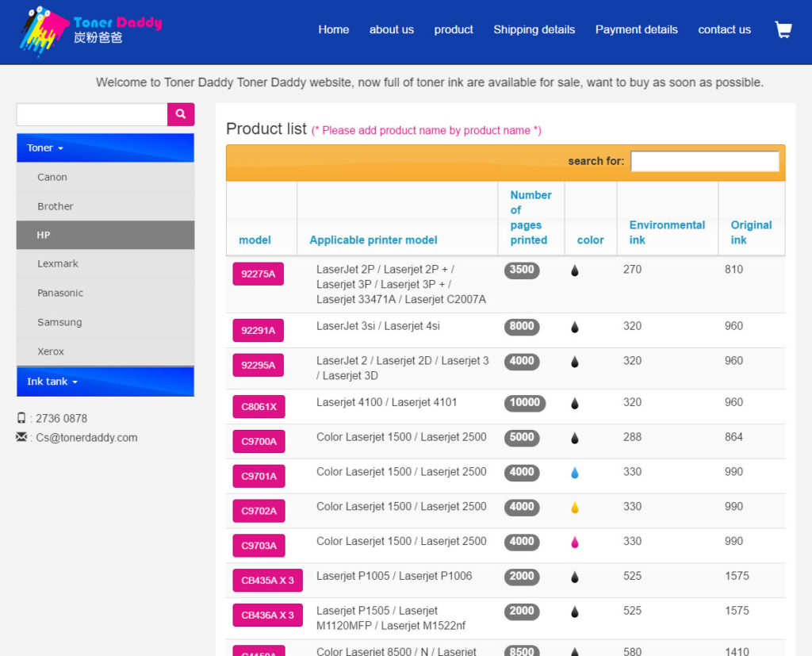The width and height of the screenshot is (812, 656).
Task: Select Canon in the toner brand list
Action: coord(52,177)
